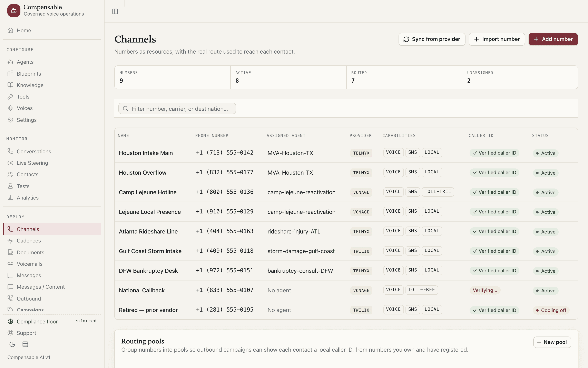Click Add number button
Viewport: 588px width, 368px height.
coord(553,39)
